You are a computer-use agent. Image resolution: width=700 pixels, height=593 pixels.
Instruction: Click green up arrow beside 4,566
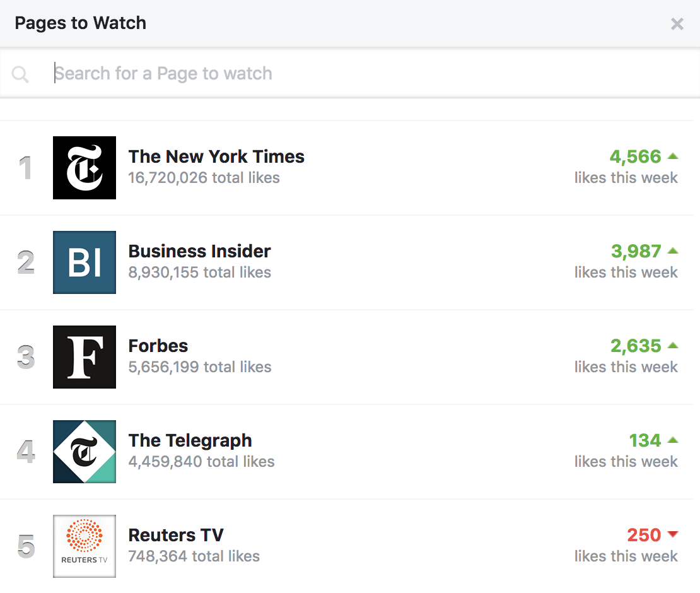pos(673,156)
